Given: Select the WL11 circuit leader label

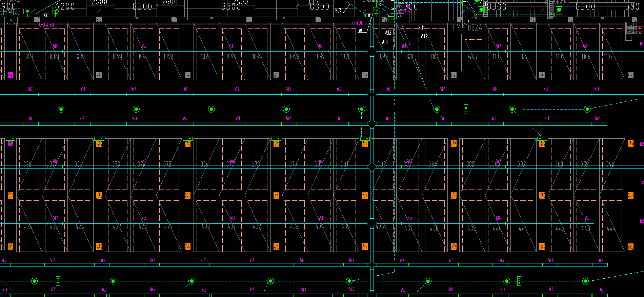Looking at the screenshot, I should coord(385,42).
